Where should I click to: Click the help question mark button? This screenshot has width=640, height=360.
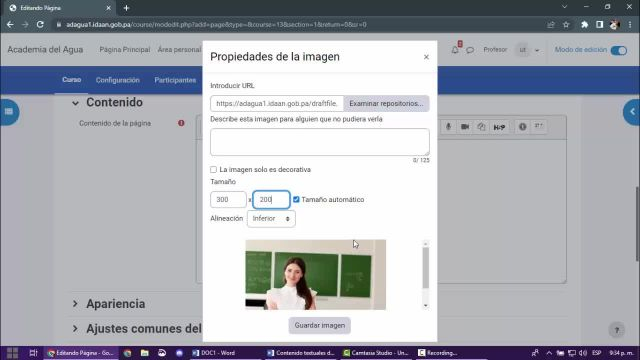(x=617, y=330)
